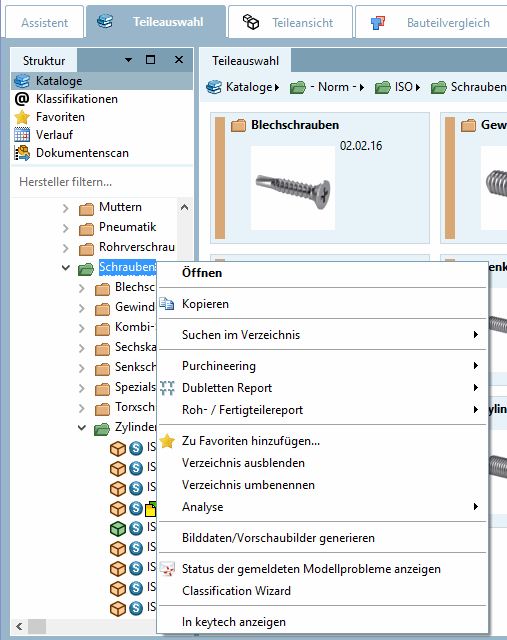Image resolution: width=507 pixels, height=640 pixels.
Task: Switch to the Bauteilvergleich tab
Action: 431,22
